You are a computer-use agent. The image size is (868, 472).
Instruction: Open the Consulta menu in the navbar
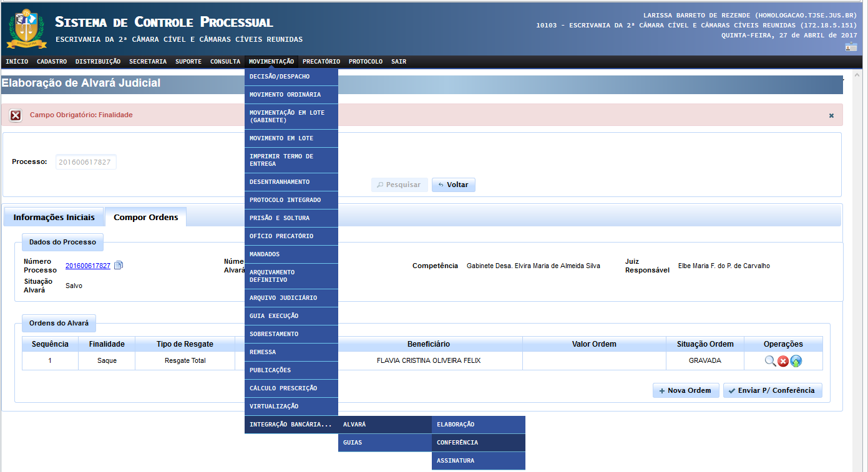pos(225,62)
